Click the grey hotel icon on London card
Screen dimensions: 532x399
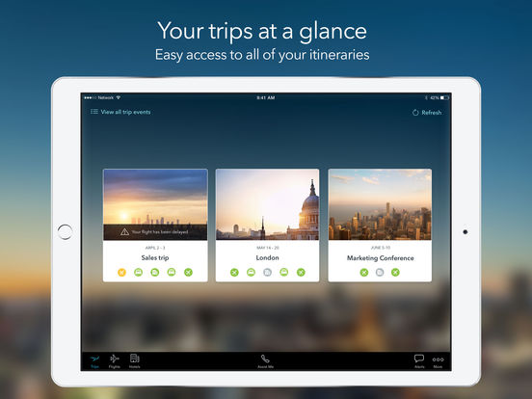coord(267,272)
